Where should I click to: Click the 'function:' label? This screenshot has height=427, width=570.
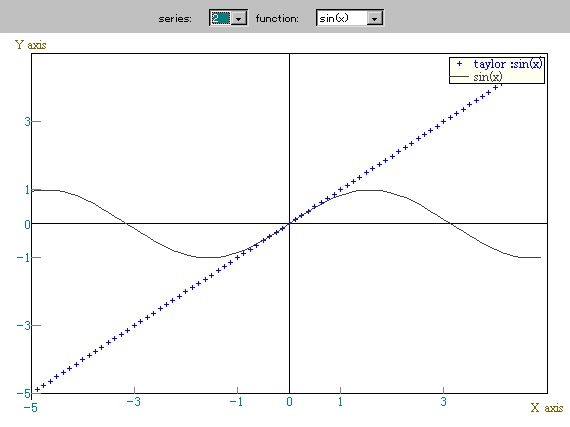pyautogui.click(x=277, y=18)
